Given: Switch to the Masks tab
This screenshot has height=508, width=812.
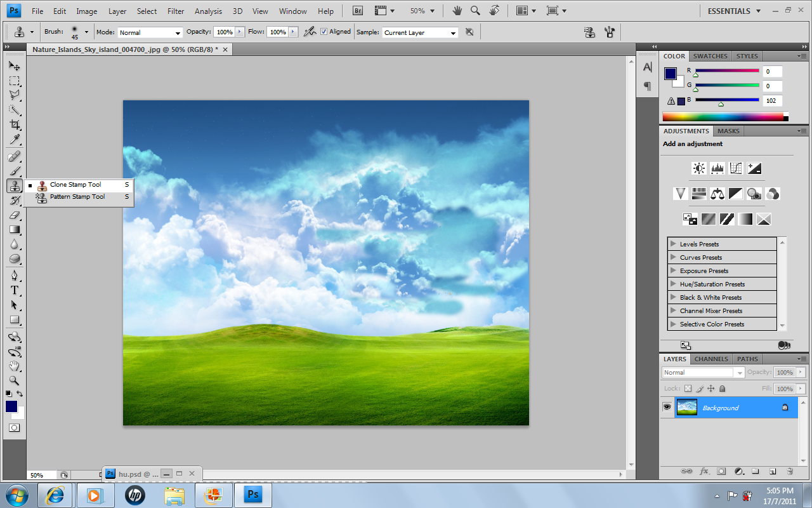Looking at the screenshot, I should click(x=728, y=131).
